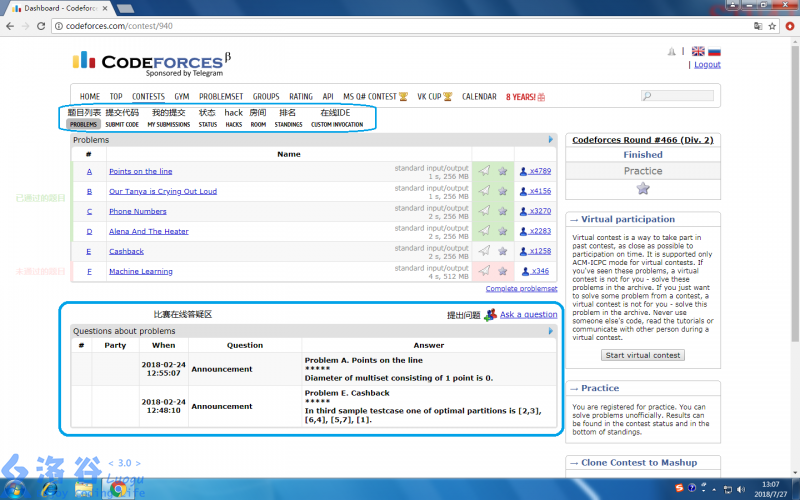Image resolution: width=800 pixels, height=500 pixels.
Task: Toggle favourite star for problem B
Action: coord(503,191)
